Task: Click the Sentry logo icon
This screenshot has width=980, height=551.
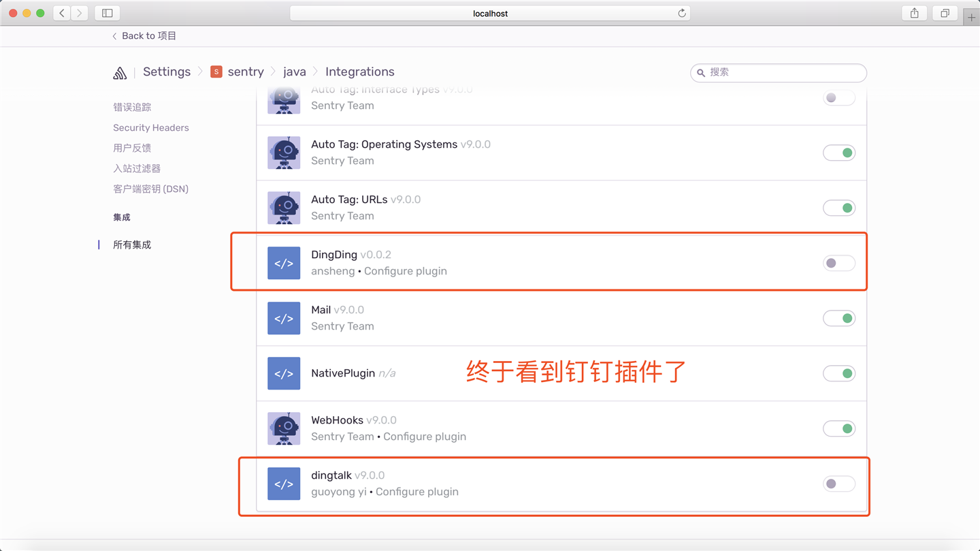Action: click(120, 73)
